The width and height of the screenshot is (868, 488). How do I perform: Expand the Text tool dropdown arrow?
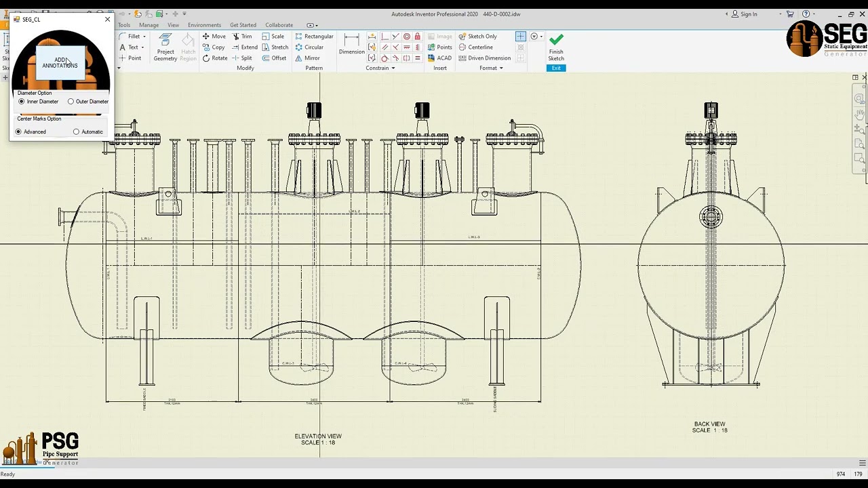[142, 47]
